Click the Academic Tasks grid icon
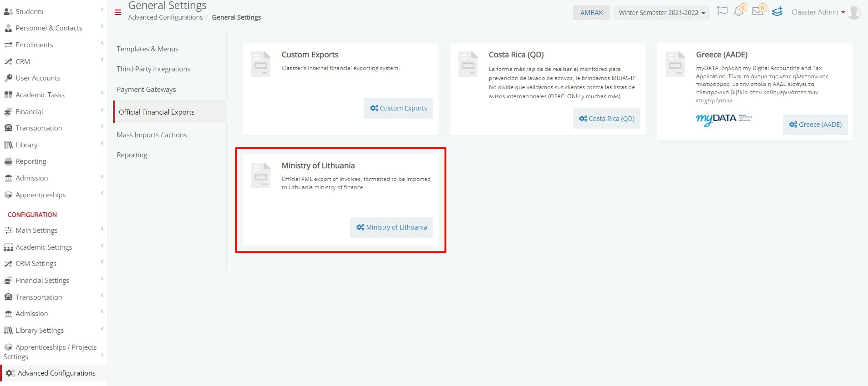The image size is (868, 386). tap(8, 95)
